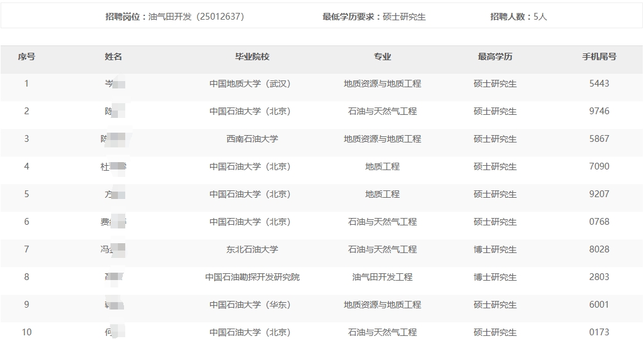Image resolution: width=644 pixels, height=339 pixels.
Task: Click phone suffix 0768
Action: coord(599,222)
